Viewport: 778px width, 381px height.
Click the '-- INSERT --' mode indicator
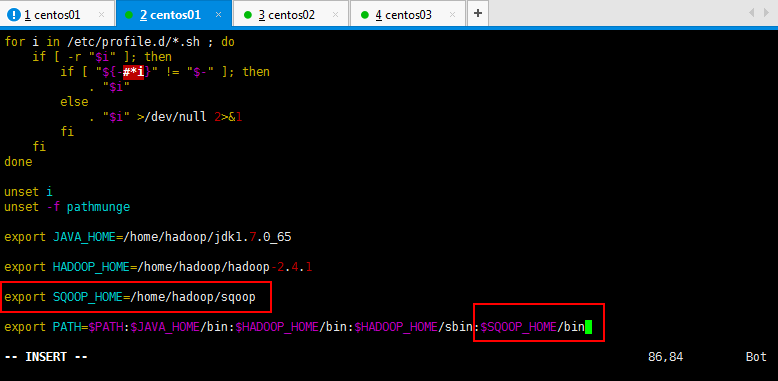click(x=46, y=357)
